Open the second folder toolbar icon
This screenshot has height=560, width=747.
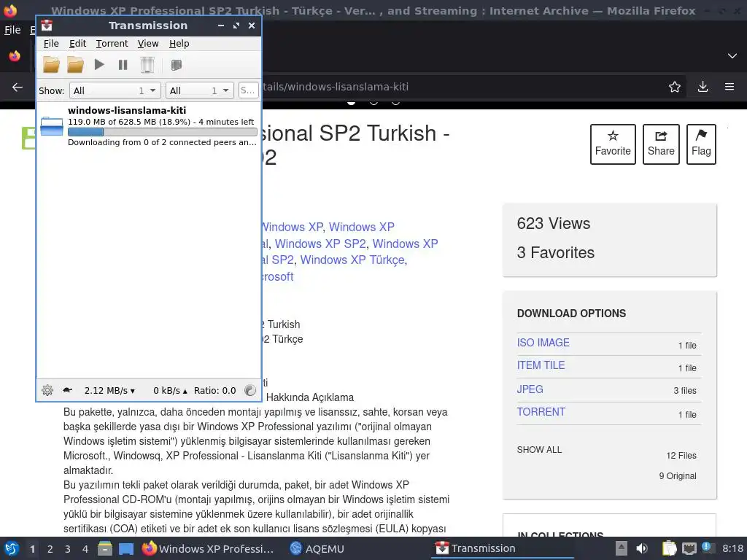[75, 65]
